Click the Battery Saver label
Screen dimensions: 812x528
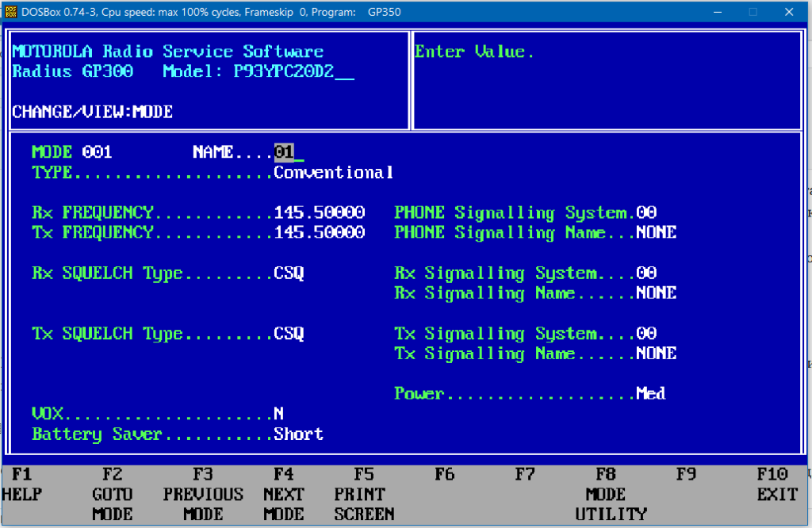98,434
